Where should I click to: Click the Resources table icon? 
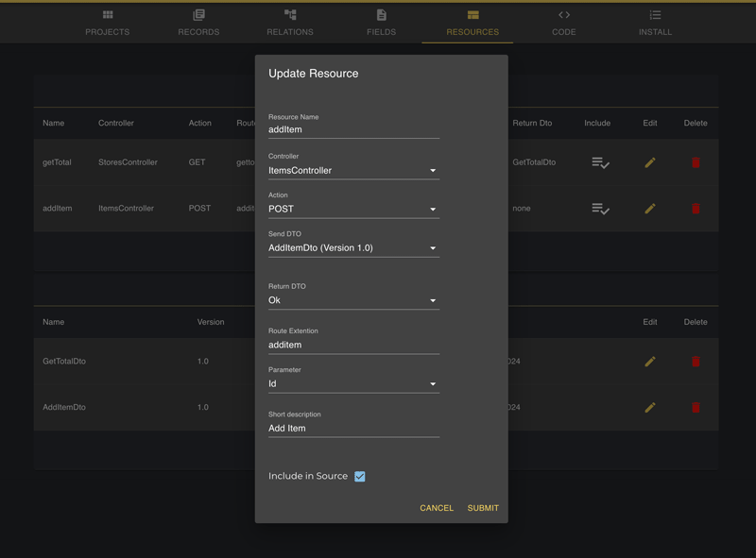(473, 15)
